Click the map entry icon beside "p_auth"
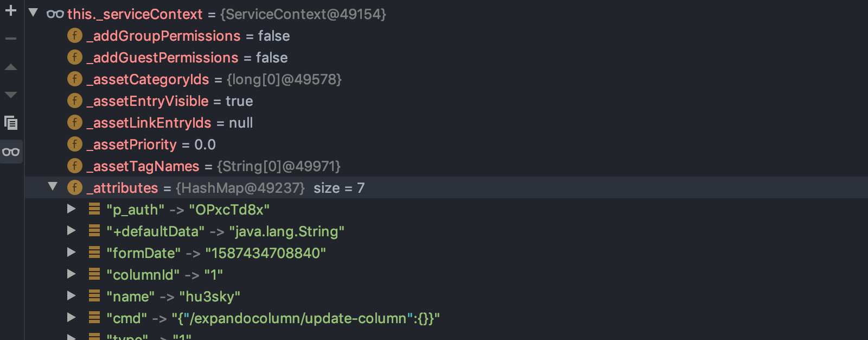The image size is (868, 340). [94, 209]
